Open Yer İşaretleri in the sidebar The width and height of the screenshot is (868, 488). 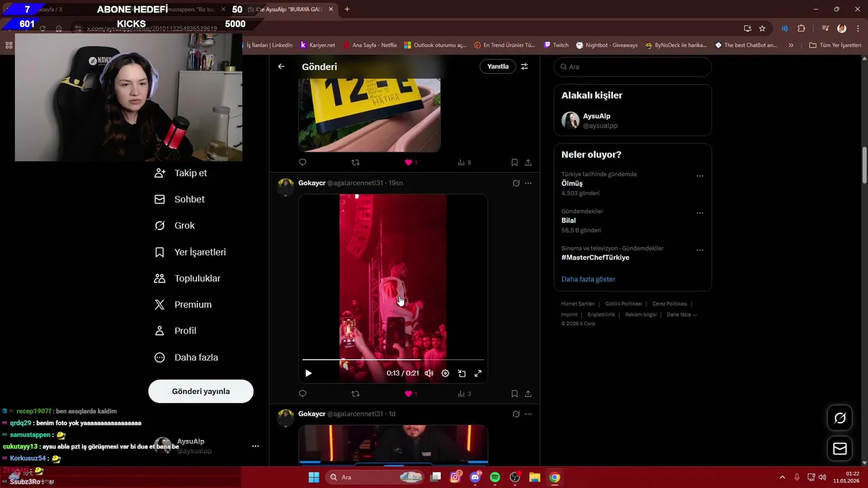(x=191, y=252)
